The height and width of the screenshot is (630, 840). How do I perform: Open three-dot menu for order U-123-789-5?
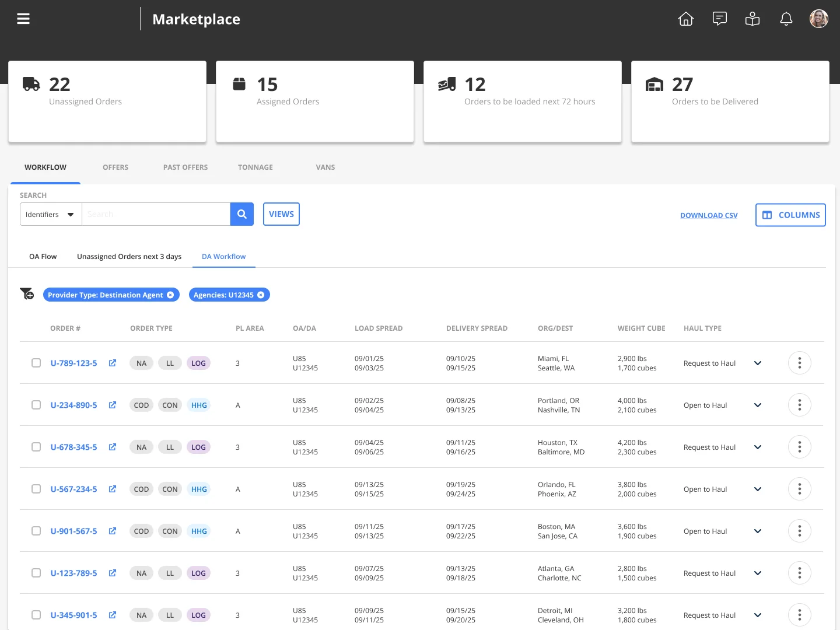point(800,573)
